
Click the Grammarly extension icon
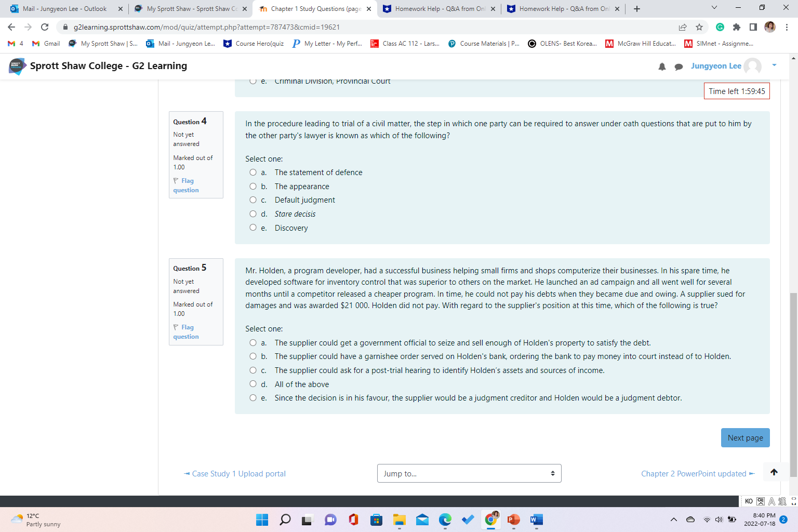click(720, 27)
